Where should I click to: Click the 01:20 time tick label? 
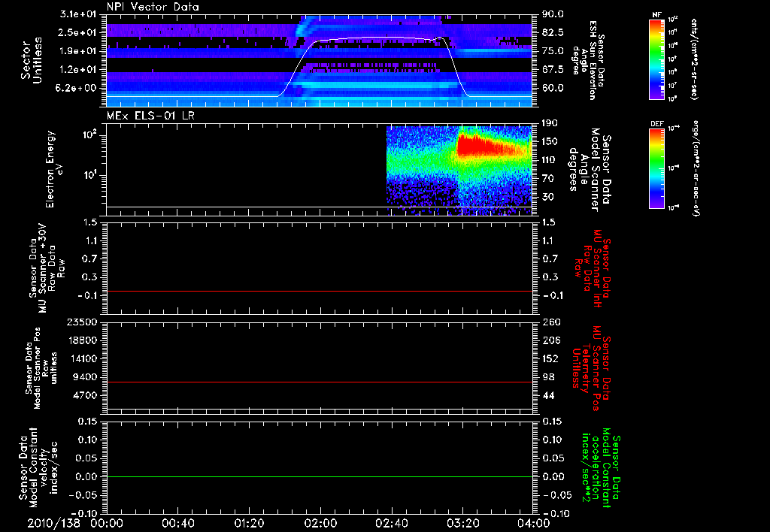click(x=249, y=523)
